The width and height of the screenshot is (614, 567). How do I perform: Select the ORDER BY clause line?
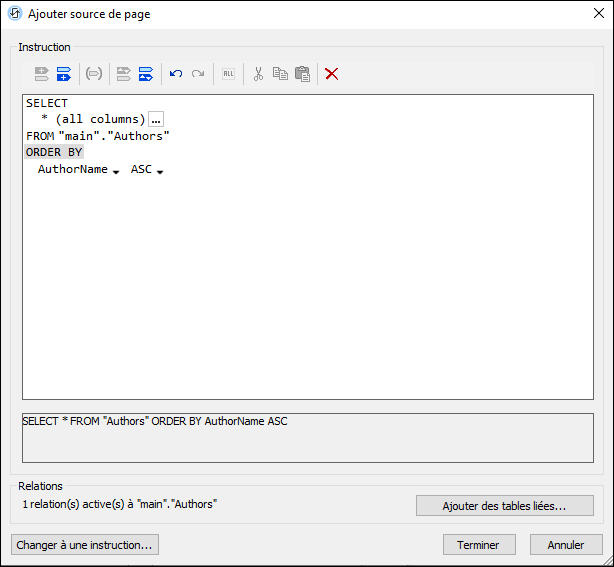click(x=54, y=152)
